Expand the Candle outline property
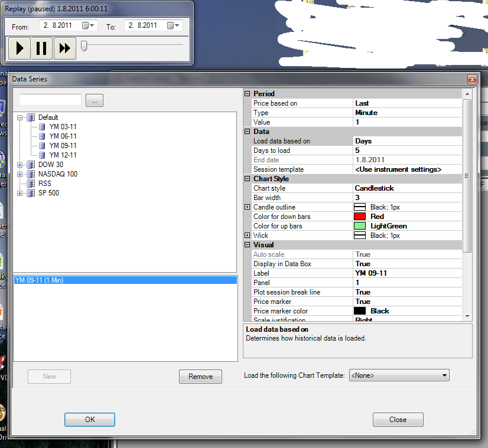Screen dimensions: 488x448 click(x=247, y=207)
